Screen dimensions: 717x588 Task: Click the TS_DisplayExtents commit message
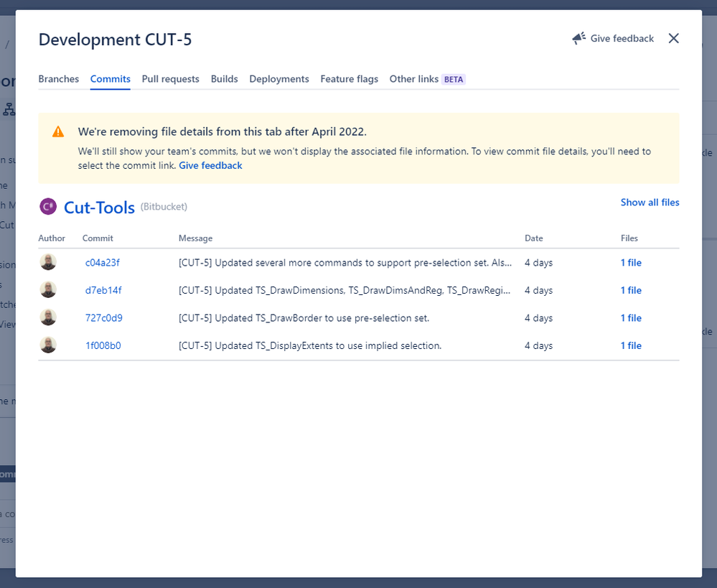tap(310, 346)
